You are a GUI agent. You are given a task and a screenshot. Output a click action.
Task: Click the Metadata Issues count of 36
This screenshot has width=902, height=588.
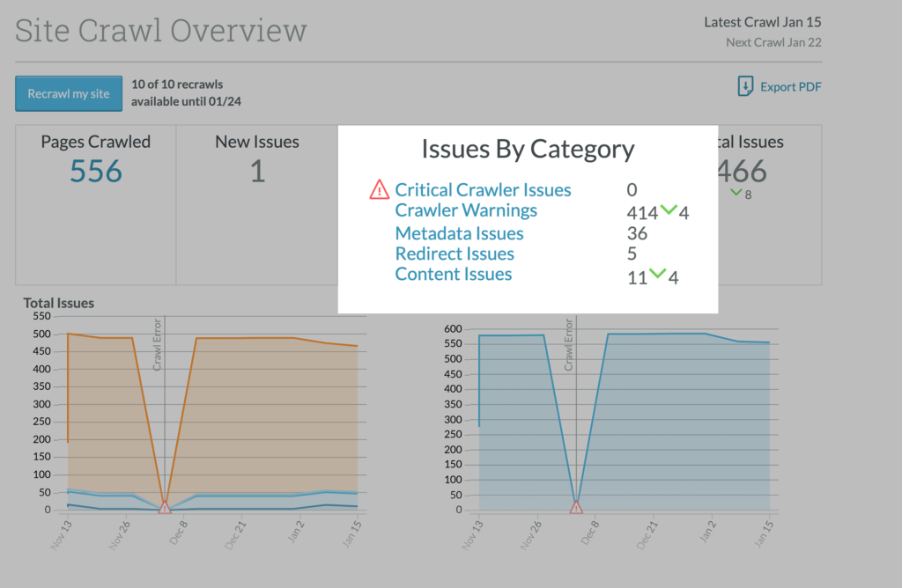click(x=637, y=233)
